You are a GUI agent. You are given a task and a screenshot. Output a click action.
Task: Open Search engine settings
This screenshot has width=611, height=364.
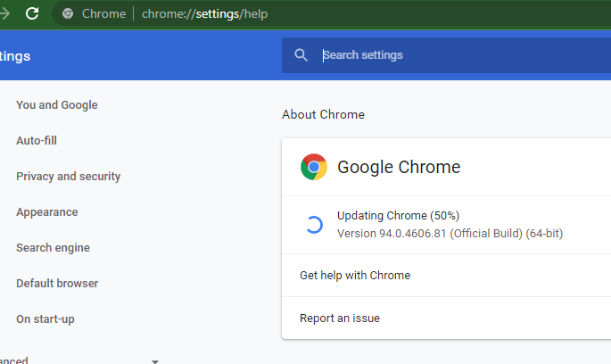53,247
